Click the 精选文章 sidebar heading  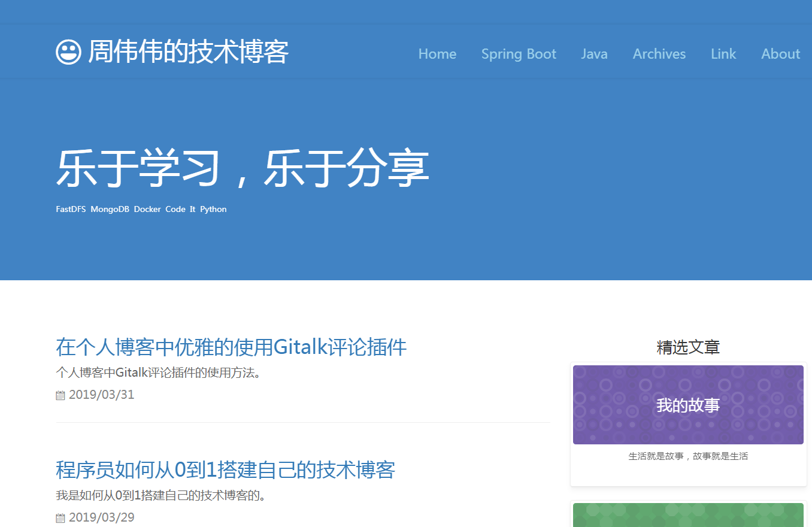click(688, 347)
